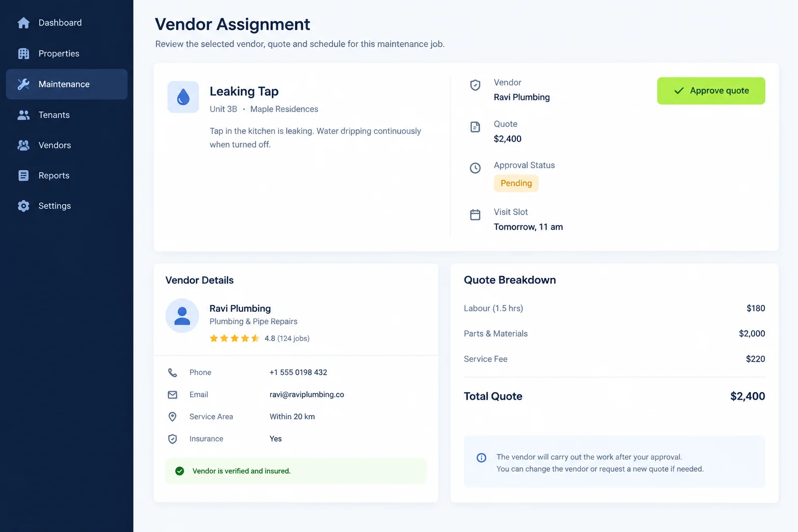Go to Properties in the sidebar
Viewport: 798px width, 532px height.
click(x=66, y=54)
